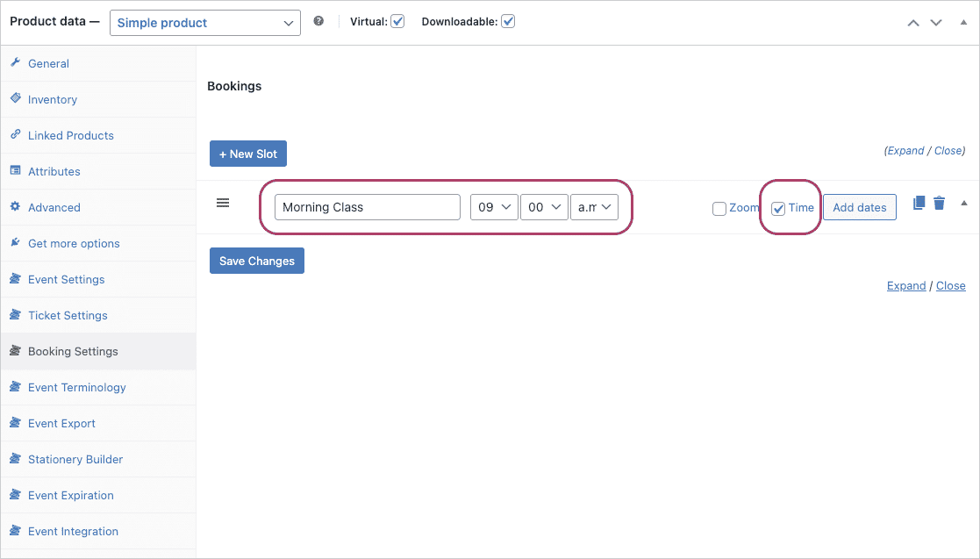Click the Expand link above the slot
The height and width of the screenshot is (559, 980).
tap(905, 150)
